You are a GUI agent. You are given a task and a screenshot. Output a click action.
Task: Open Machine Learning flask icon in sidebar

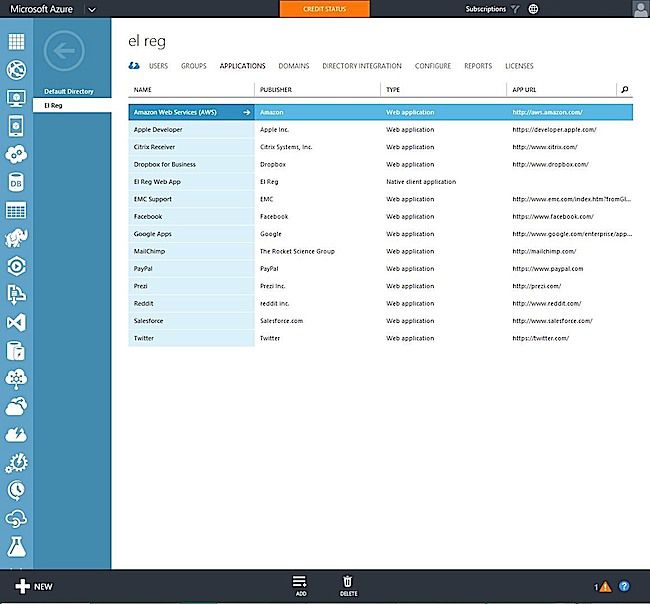[16, 547]
